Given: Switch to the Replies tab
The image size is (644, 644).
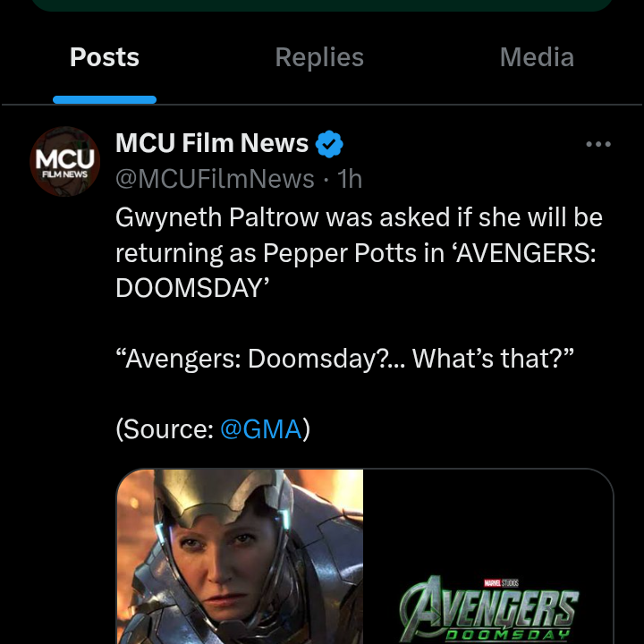Looking at the screenshot, I should pos(319,57).
